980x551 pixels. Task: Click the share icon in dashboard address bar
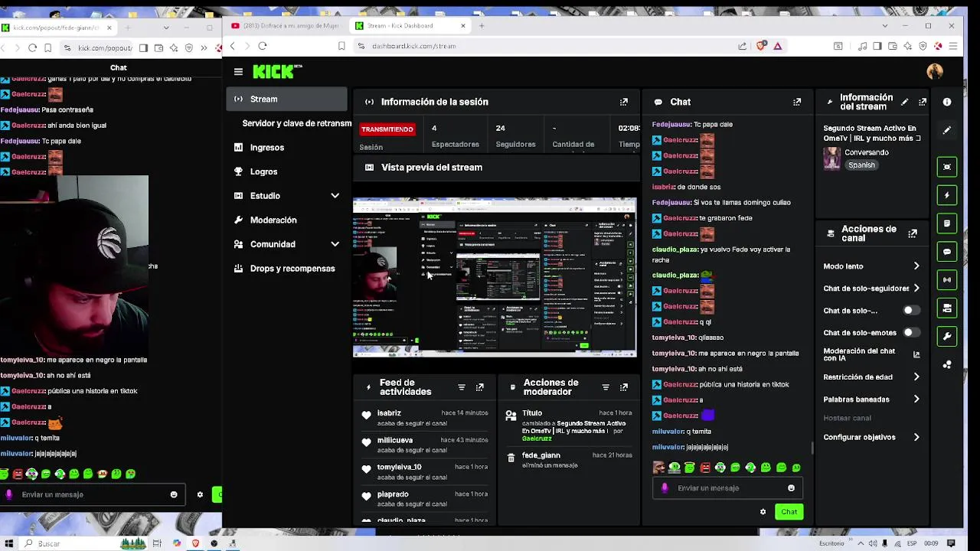pyautogui.click(x=742, y=46)
